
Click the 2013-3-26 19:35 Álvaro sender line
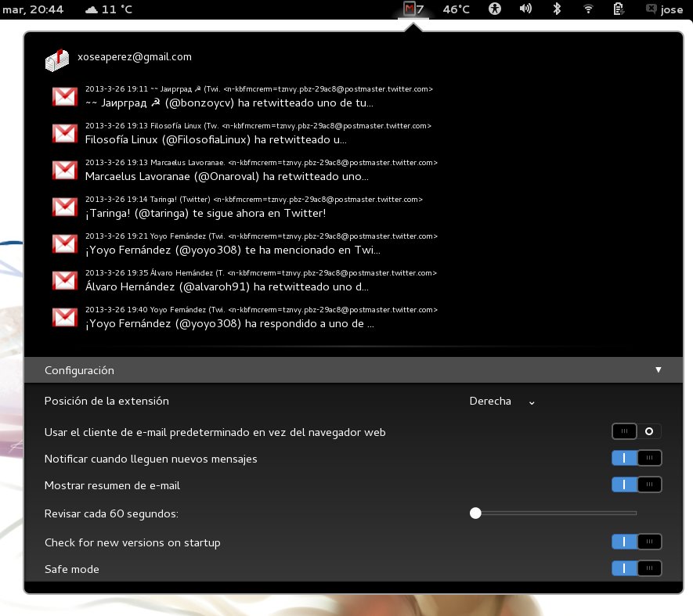coord(261,272)
